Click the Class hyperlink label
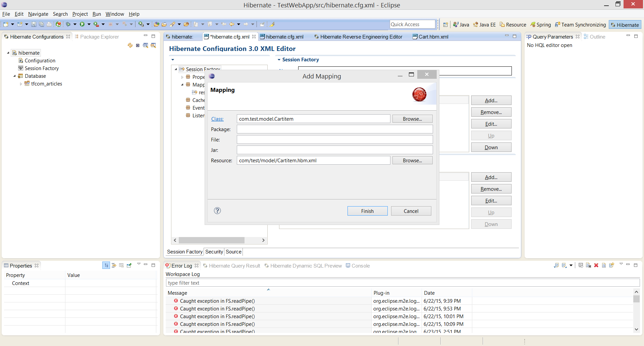Viewport: 644px width, 346px height. coord(217,119)
